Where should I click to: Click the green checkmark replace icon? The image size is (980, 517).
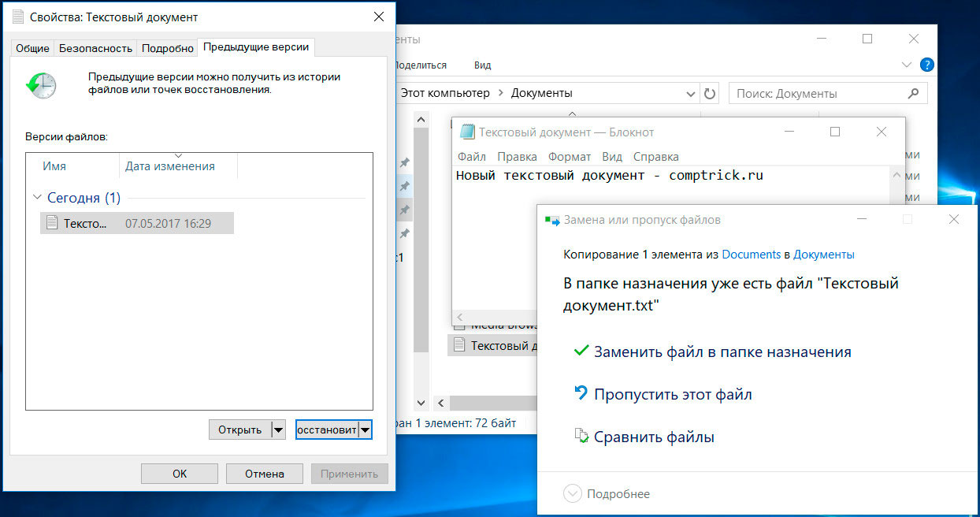coord(581,351)
